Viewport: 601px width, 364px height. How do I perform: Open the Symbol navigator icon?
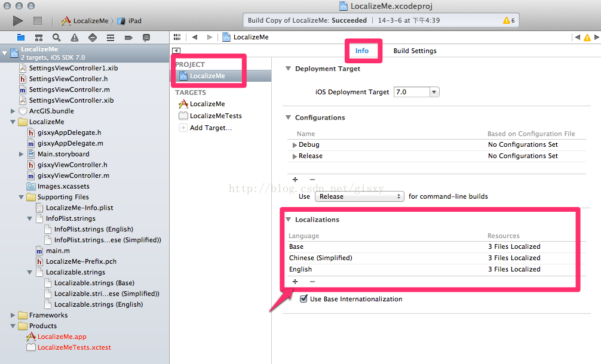[x=39, y=38]
